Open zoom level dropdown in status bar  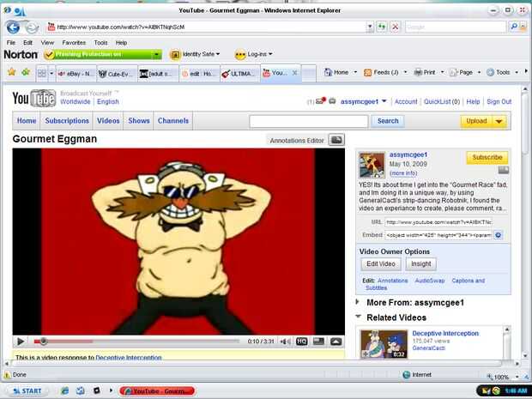click(517, 377)
